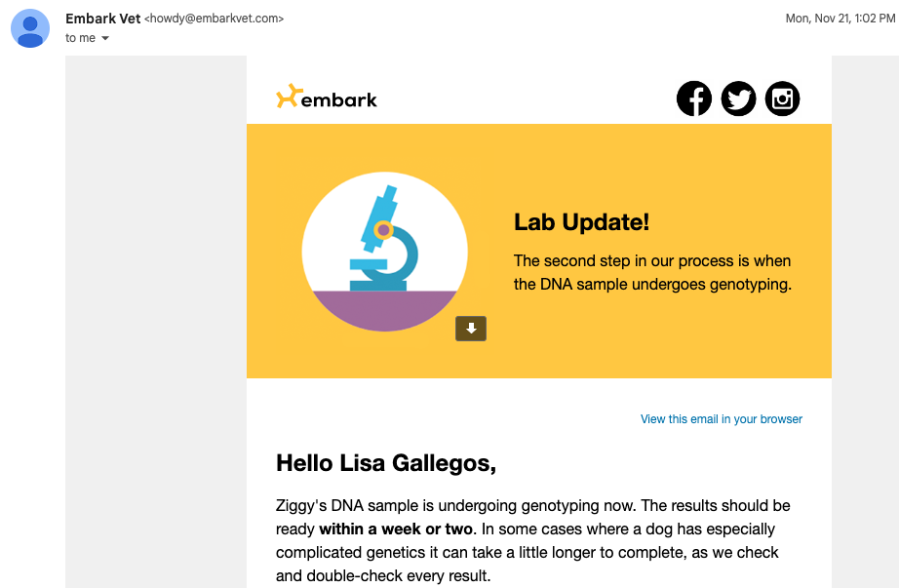
Task: Click the "Hello Lisa Gallegos," greeting heading
Action: tap(386, 463)
